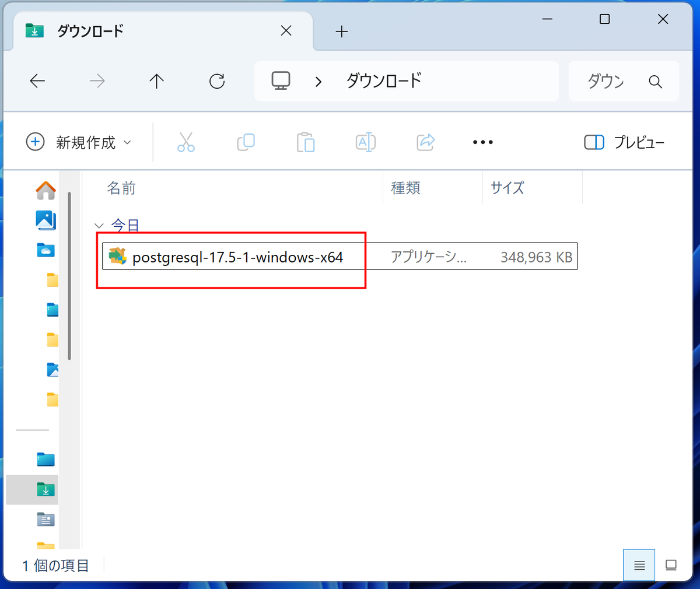Select the Downloads folder in sidebar
Image resolution: width=700 pixels, height=589 pixels.
tap(45, 489)
